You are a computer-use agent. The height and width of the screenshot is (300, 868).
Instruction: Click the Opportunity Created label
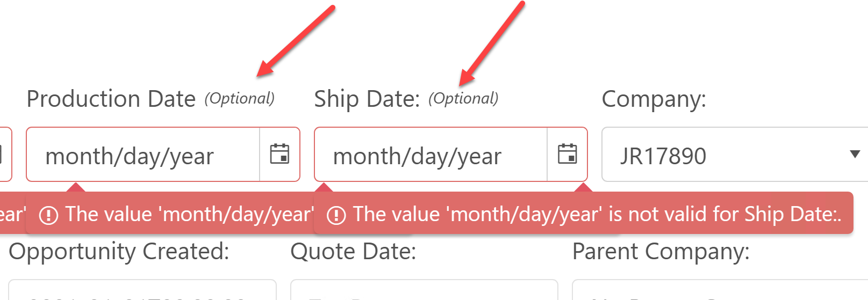[x=119, y=252]
